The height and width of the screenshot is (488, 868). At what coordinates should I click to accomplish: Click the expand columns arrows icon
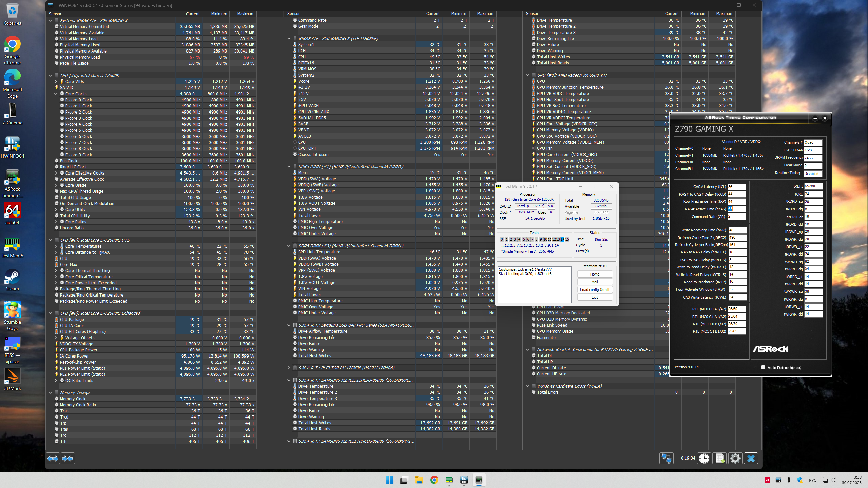53,458
